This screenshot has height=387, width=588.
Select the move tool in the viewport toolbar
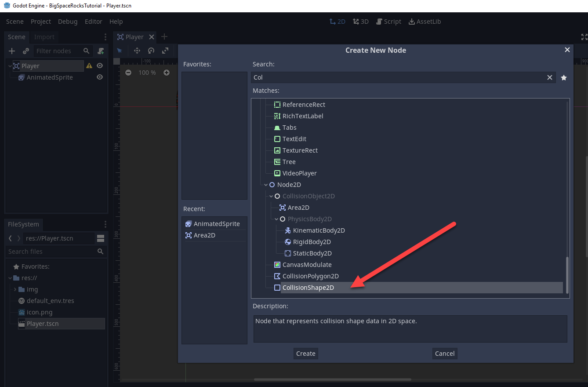pos(137,51)
